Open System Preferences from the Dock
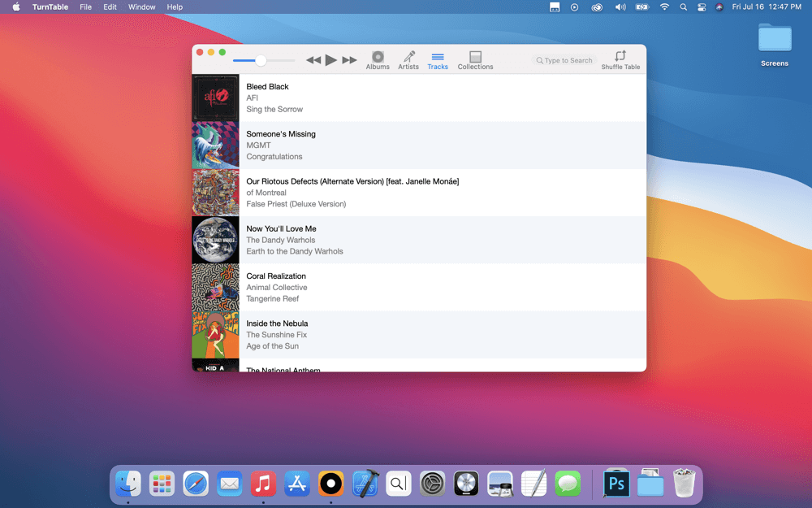This screenshot has width=812, height=508. 433,484
